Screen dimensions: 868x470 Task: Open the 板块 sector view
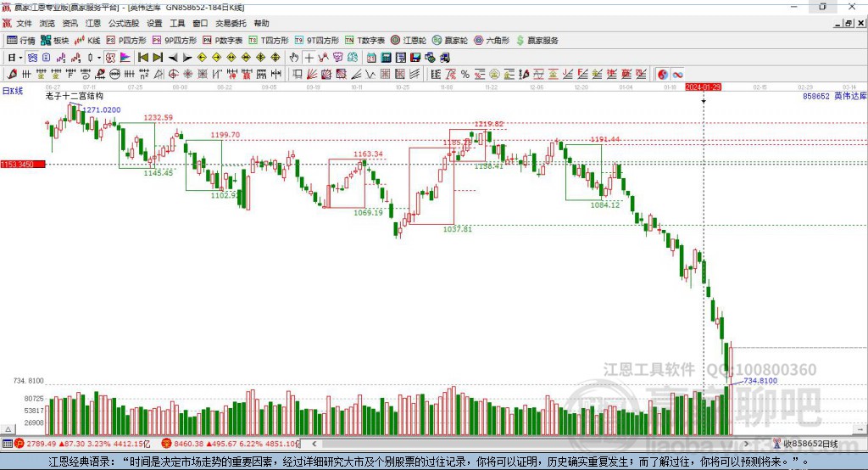pyautogui.click(x=55, y=41)
